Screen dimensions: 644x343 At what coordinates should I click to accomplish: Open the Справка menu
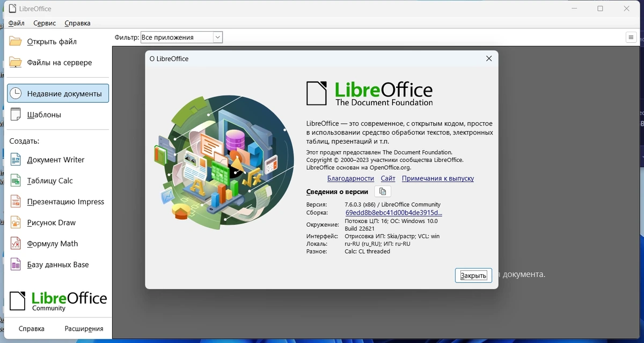pos(77,23)
